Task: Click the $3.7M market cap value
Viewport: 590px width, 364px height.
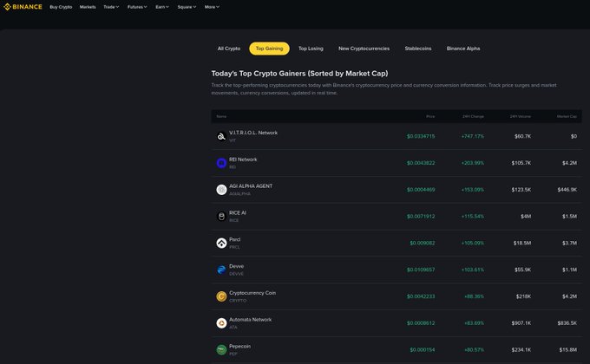Action: (569, 243)
